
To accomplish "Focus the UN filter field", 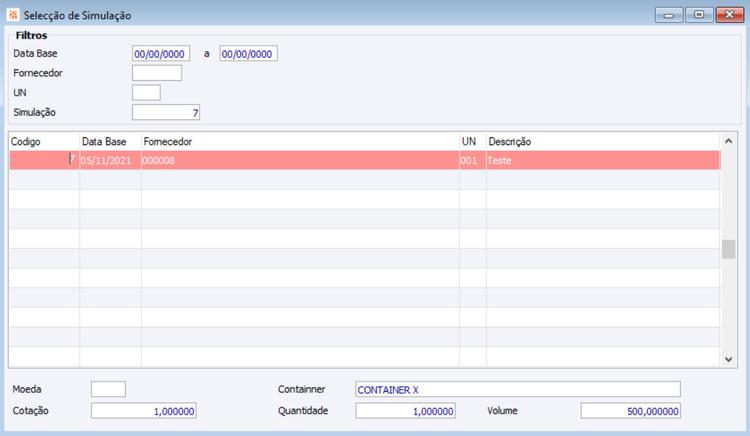I will [x=146, y=93].
